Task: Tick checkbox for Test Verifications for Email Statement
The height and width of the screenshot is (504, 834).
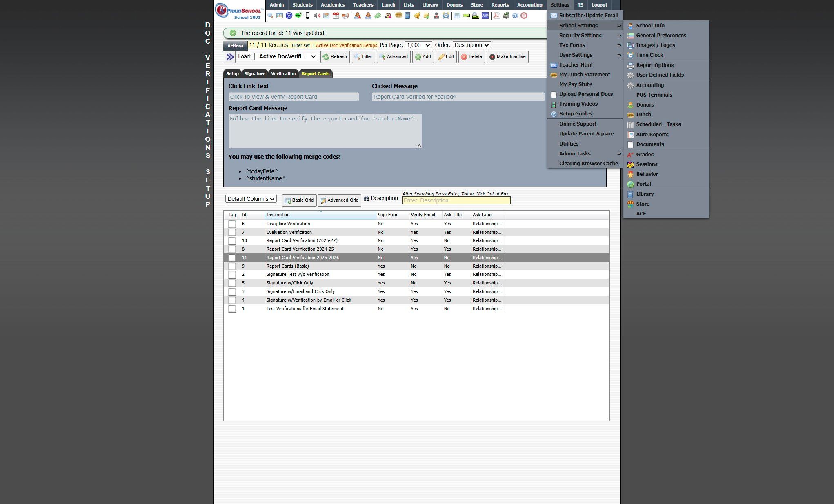Action: coord(232,309)
